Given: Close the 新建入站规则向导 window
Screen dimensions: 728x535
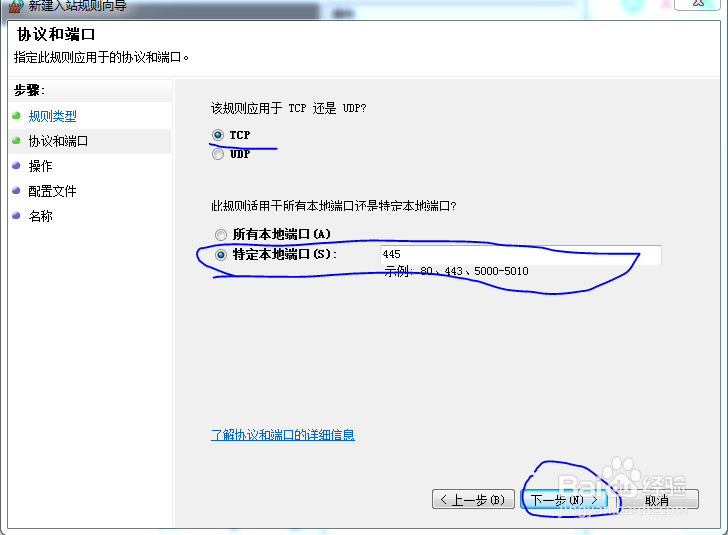Looking at the screenshot, I should 698,4.
